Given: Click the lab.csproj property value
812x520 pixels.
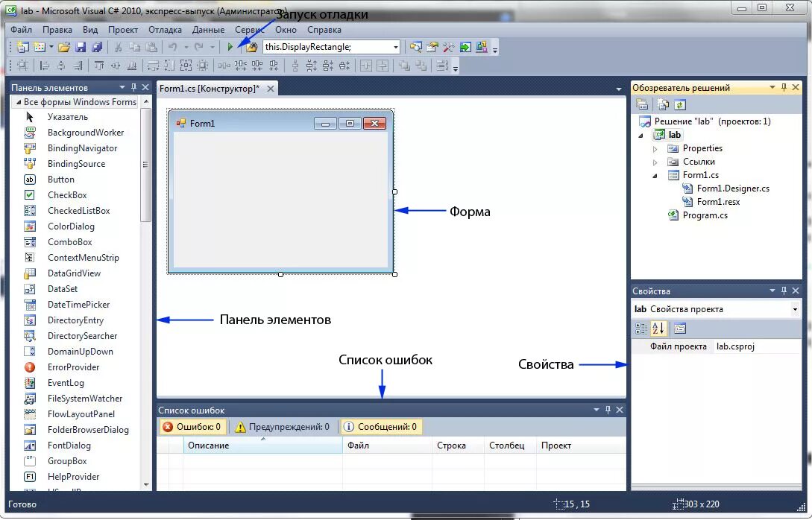Looking at the screenshot, I should tap(758, 346).
